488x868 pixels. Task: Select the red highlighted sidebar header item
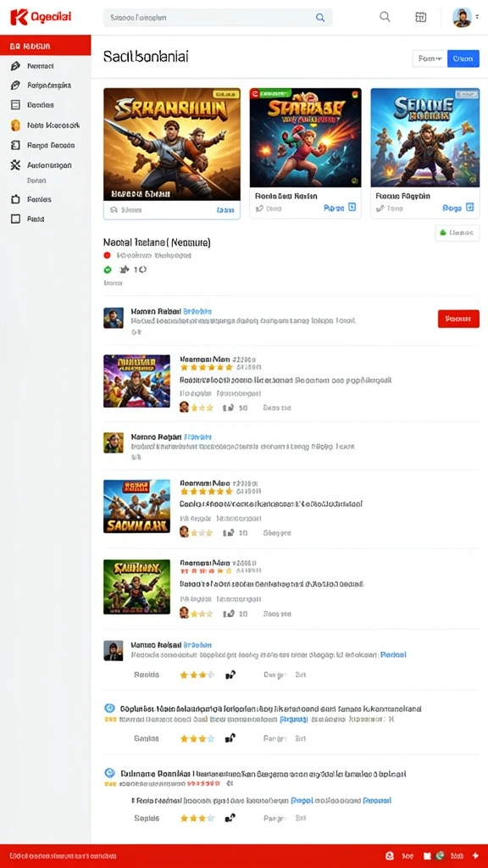pos(46,46)
